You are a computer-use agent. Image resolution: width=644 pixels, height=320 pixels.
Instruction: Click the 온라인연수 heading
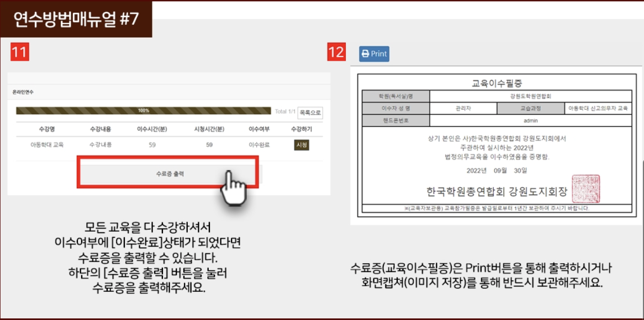(23, 92)
